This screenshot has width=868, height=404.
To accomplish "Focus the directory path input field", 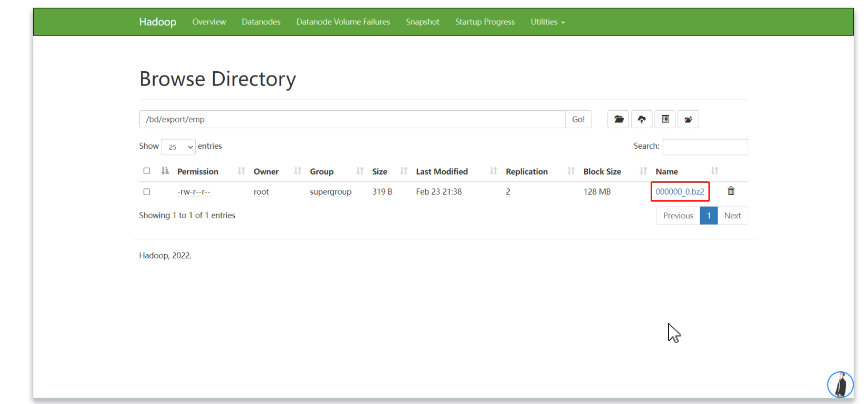I will [x=352, y=119].
